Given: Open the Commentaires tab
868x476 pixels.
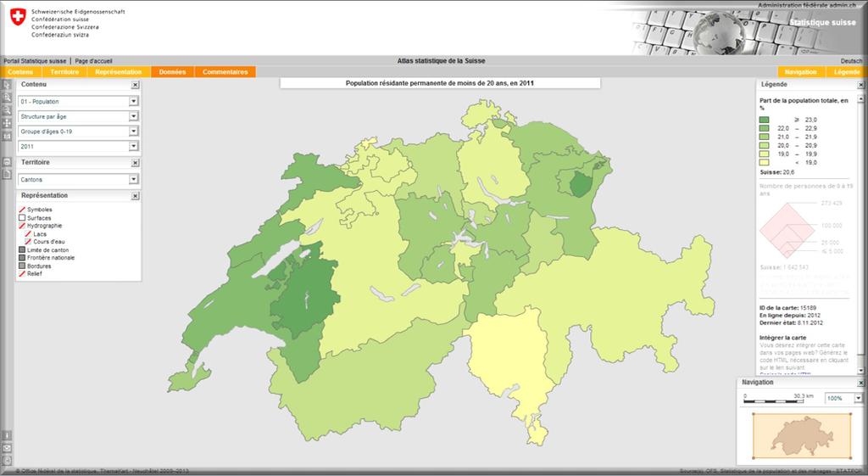Looking at the screenshot, I should click(225, 72).
